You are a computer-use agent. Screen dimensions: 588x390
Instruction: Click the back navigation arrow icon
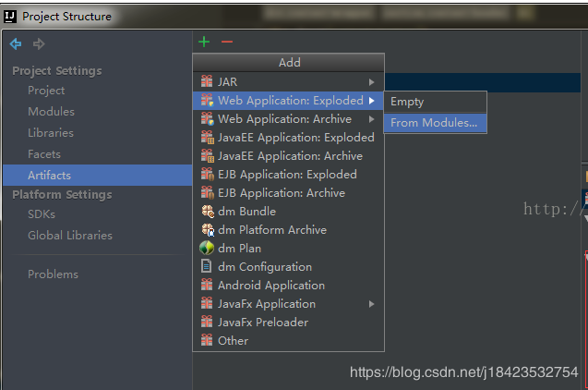tap(16, 43)
